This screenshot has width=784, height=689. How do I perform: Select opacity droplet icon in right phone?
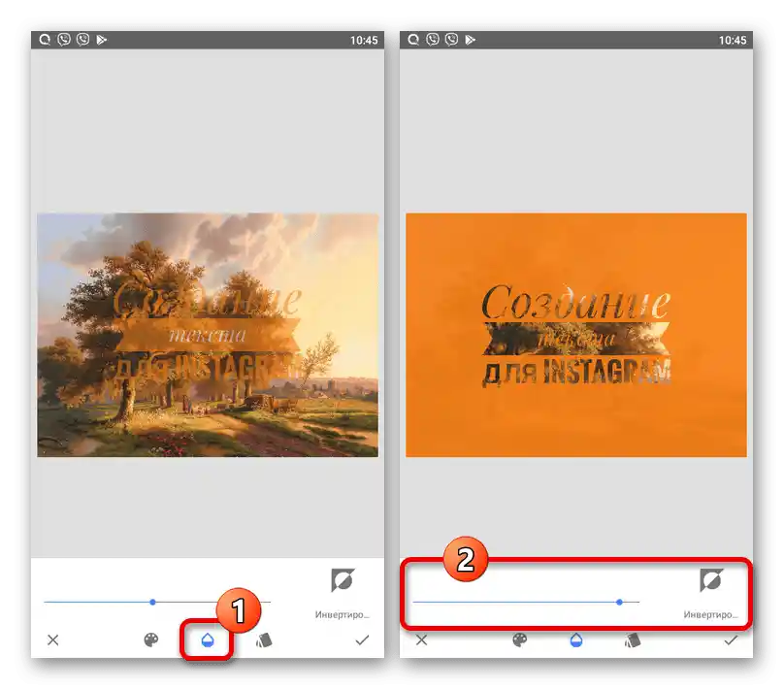point(576,640)
